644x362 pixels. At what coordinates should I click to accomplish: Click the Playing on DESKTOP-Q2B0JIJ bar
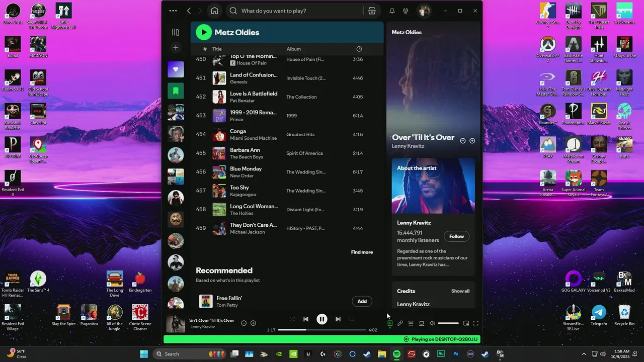(x=322, y=339)
